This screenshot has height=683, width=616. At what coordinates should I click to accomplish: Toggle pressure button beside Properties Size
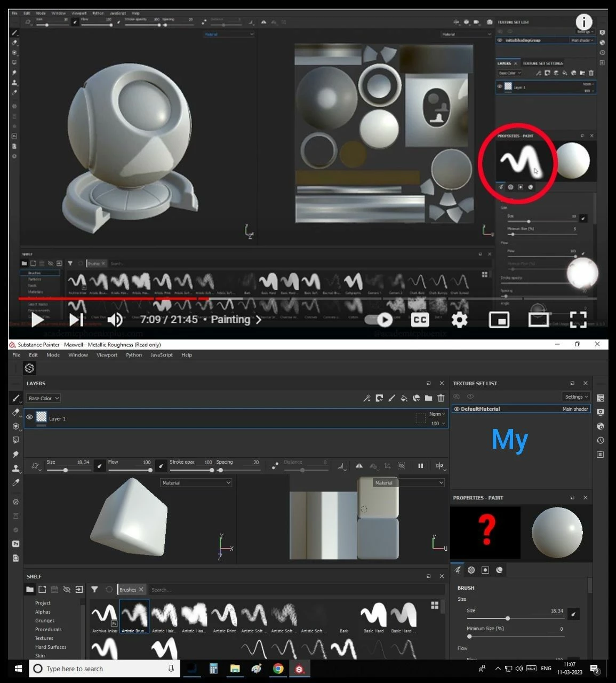click(x=573, y=614)
